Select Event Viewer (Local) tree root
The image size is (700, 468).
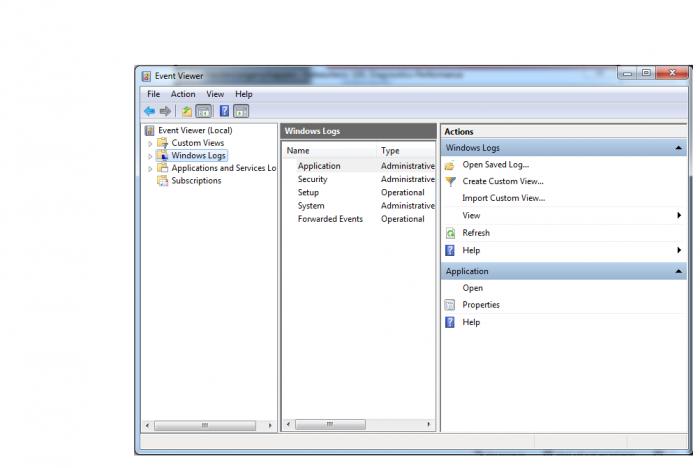tap(195, 130)
